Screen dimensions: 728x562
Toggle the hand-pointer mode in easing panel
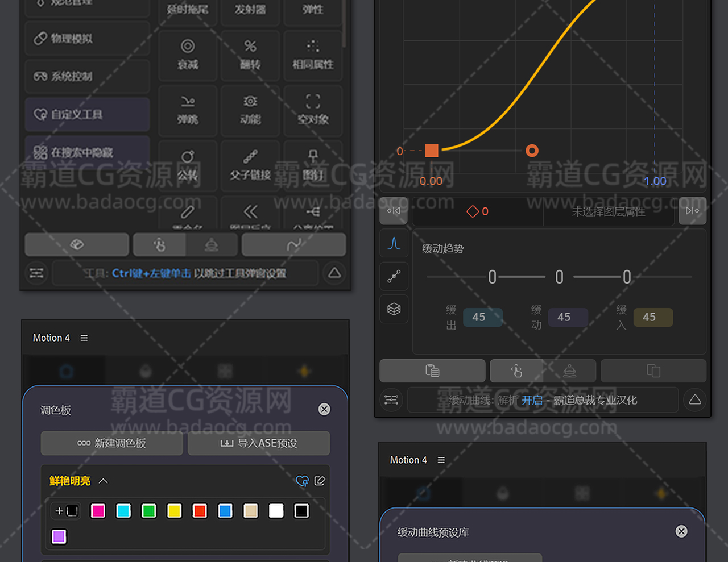516,371
